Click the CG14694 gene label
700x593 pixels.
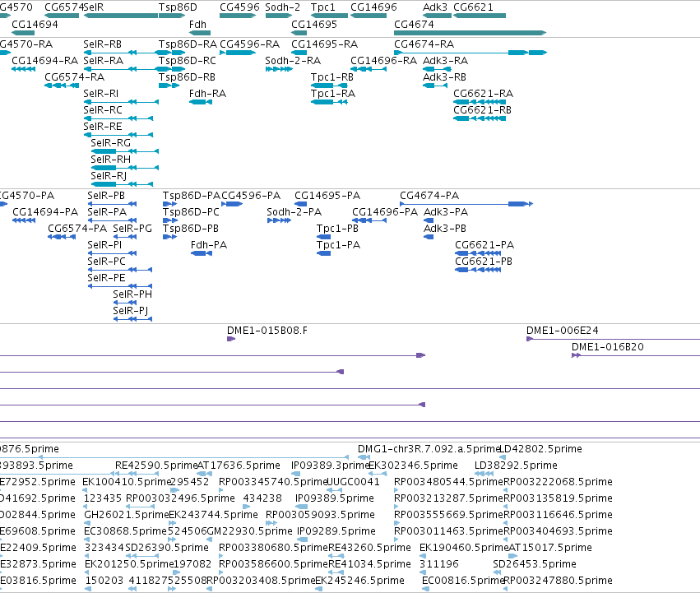35,25
